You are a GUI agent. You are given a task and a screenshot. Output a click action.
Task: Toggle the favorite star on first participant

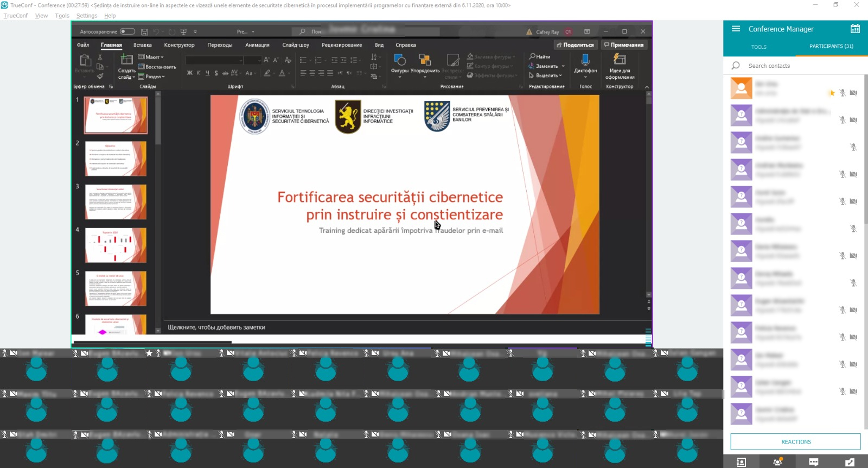coord(832,93)
